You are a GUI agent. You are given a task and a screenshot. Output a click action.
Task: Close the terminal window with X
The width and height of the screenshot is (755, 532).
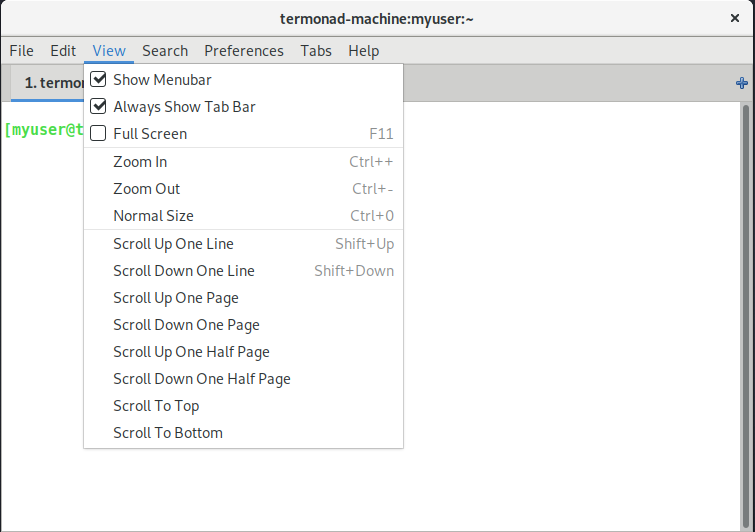[735, 18]
